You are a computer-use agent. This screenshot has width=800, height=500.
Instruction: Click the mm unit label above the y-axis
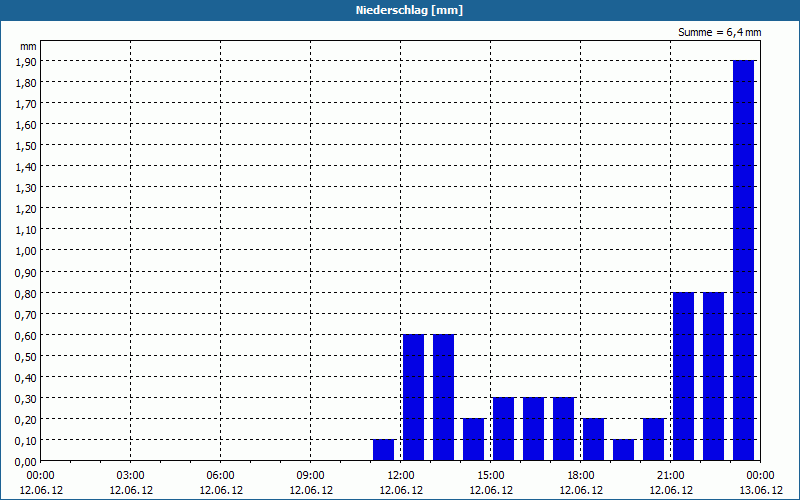pyautogui.click(x=28, y=46)
